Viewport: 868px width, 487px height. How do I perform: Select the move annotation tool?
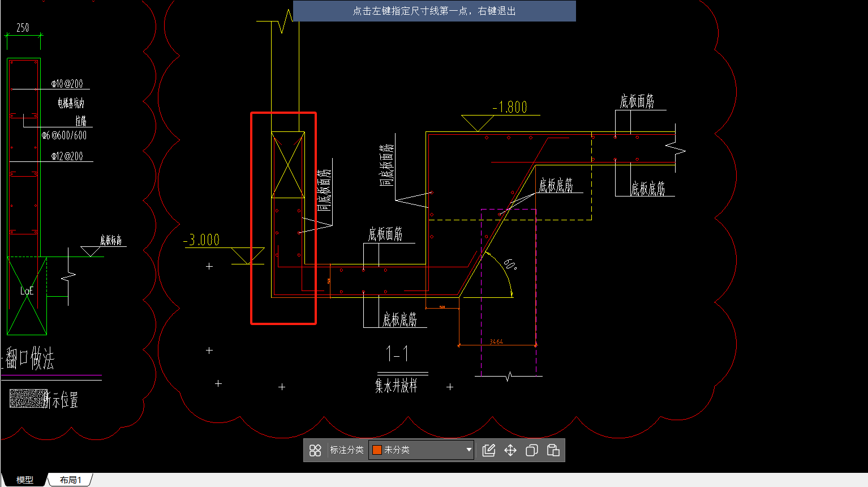pyautogui.click(x=510, y=450)
